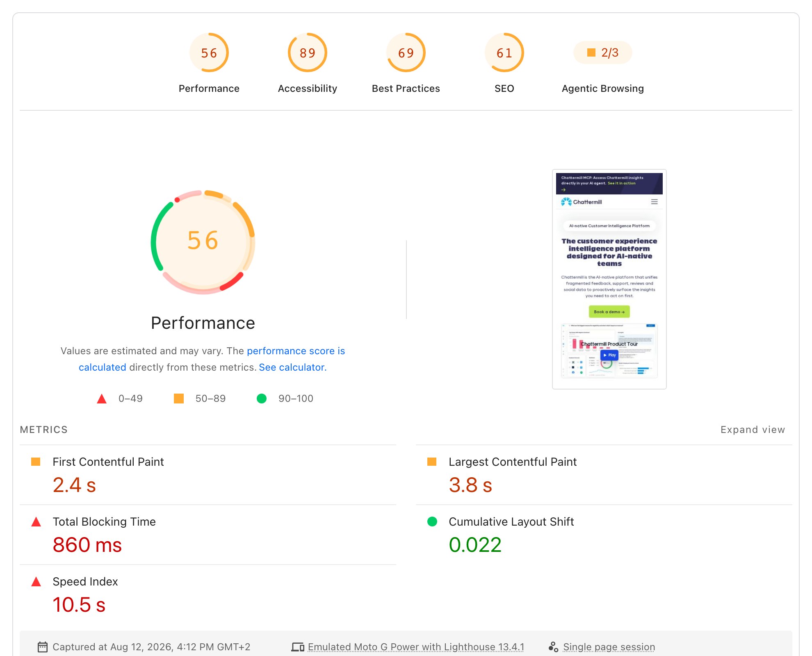
Task: Open the Agentic Browsing 2/3 badge
Action: [602, 52]
